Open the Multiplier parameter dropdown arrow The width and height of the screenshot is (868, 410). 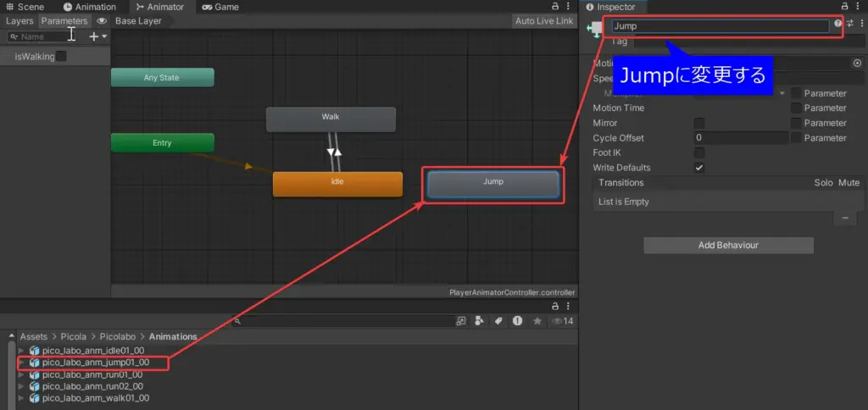tap(782, 93)
